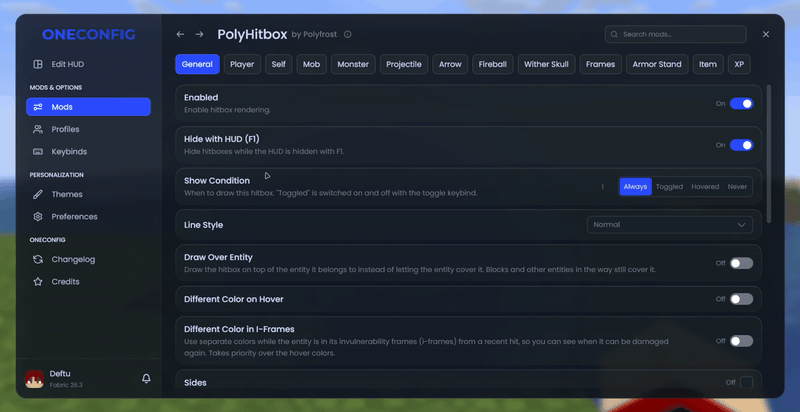The width and height of the screenshot is (800, 412).
Task: Open the Profiles section
Action: (88, 130)
